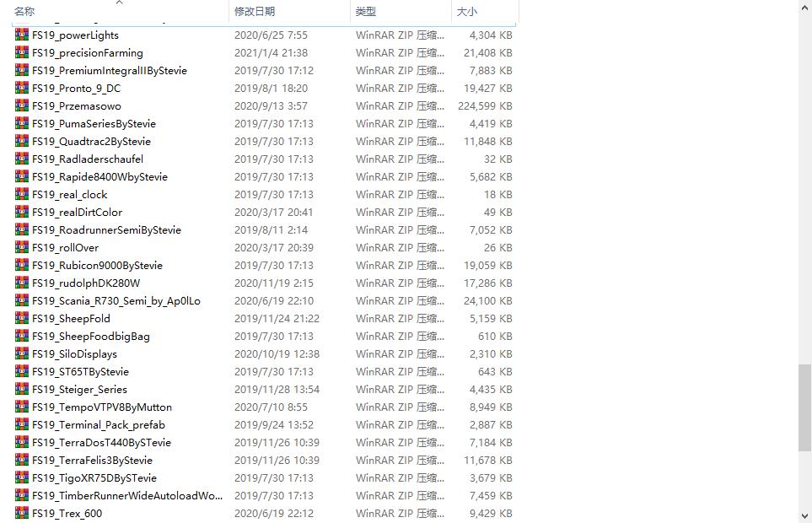Click the archive icon of FS19_TempoVTPV8ByMutton
Screen dimensions: 812x523
(22, 407)
